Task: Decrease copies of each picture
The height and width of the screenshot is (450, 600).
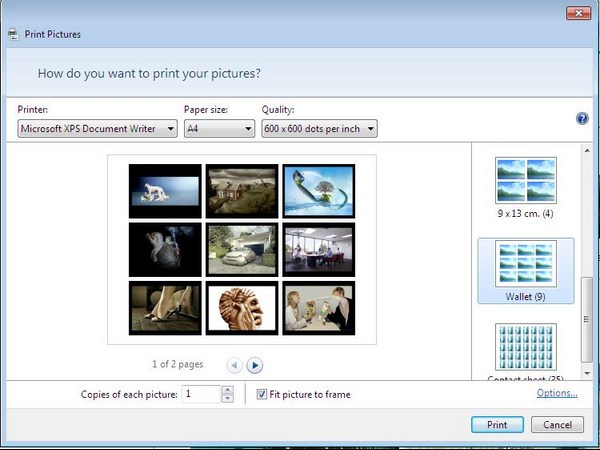Action: click(228, 399)
